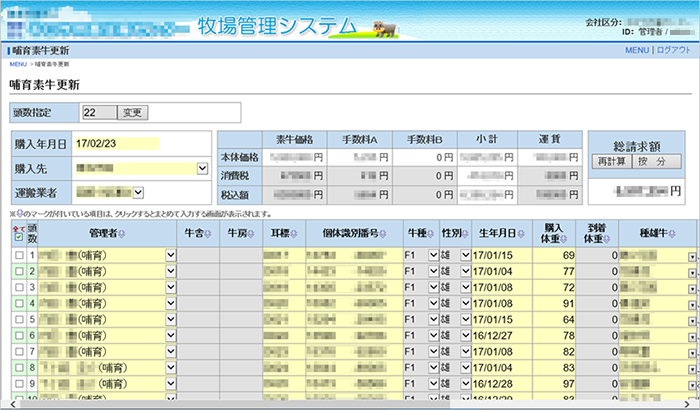700x410 pixels.
Task: Click the 購入年月日 date field
Action: click(x=114, y=143)
